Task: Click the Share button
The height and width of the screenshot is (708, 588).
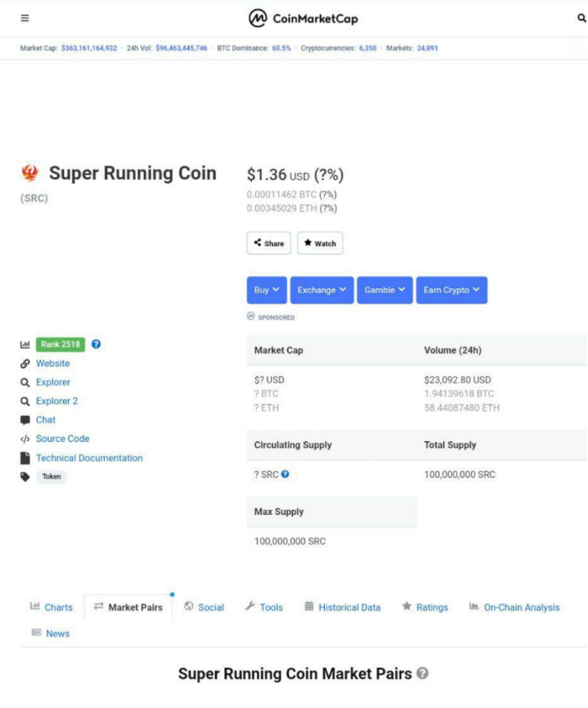Action: (x=269, y=243)
